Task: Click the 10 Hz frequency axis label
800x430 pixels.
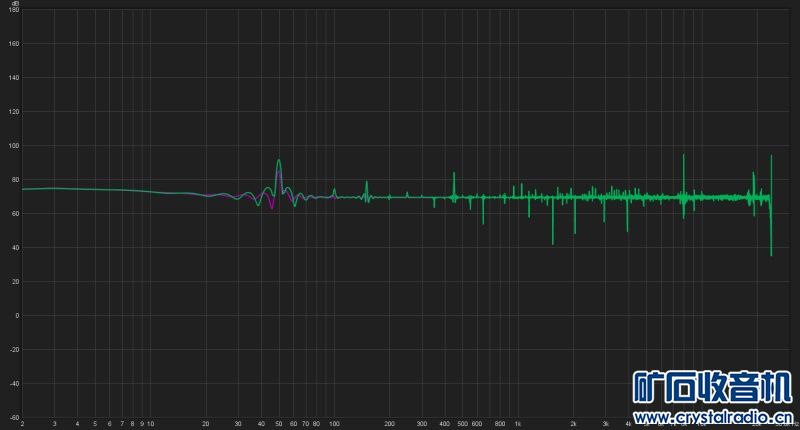Action: 151,424
